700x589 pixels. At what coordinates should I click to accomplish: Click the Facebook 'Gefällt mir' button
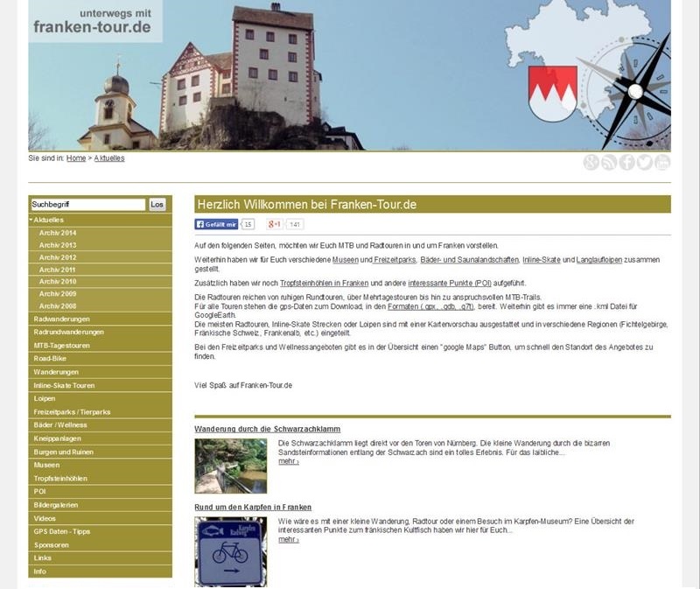coord(216,224)
